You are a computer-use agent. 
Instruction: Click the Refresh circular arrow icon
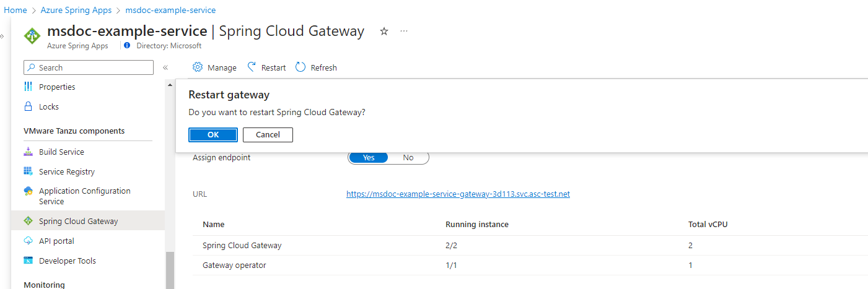(x=300, y=67)
